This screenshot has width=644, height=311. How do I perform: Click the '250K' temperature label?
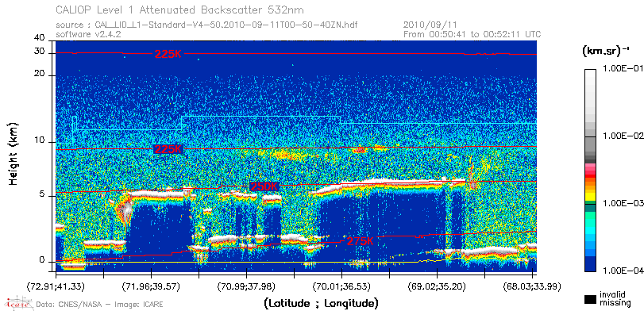[264, 186]
